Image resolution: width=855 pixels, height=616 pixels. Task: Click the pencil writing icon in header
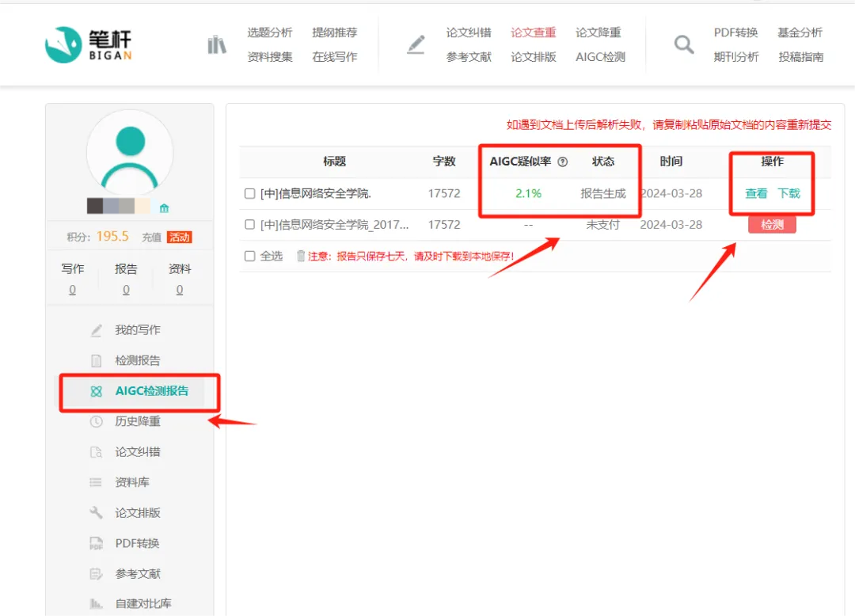click(x=416, y=45)
